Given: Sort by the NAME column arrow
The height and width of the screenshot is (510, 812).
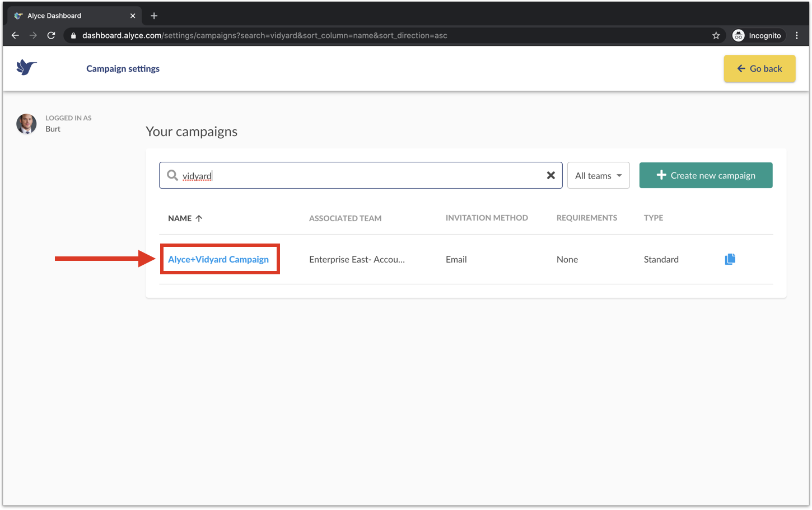Looking at the screenshot, I should point(199,218).
